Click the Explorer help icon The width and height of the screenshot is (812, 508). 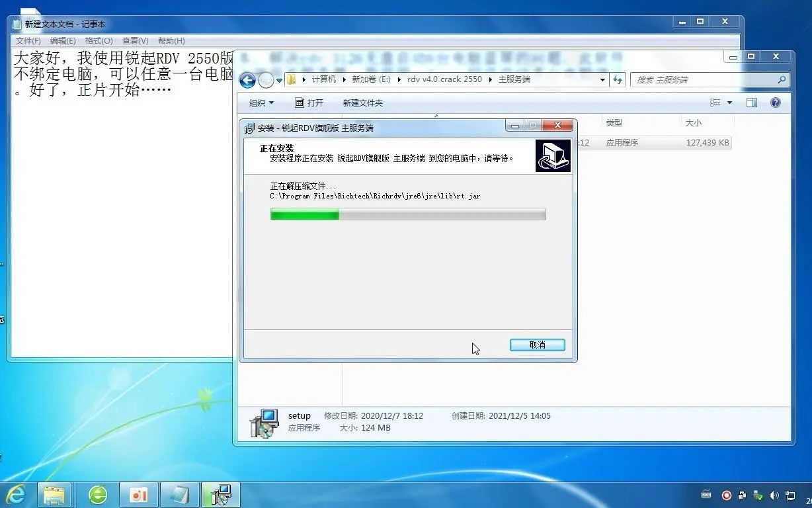(x=776, y=103)
